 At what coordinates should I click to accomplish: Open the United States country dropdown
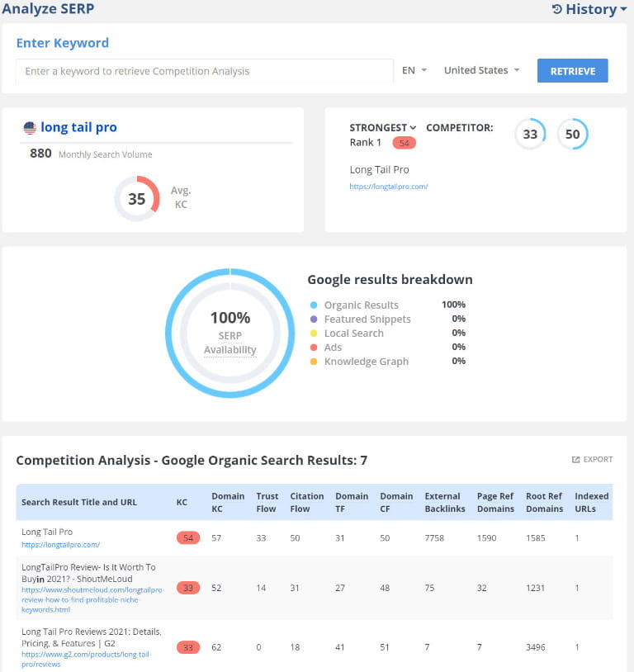[481, 71]
